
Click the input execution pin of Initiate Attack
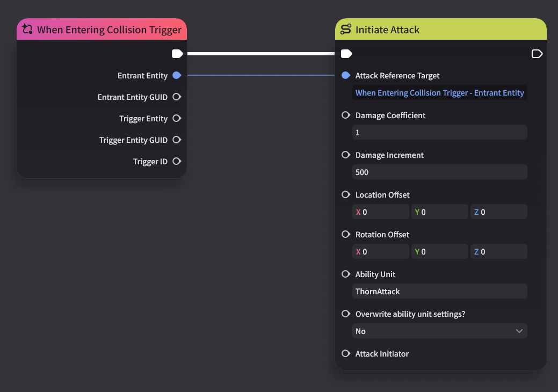[x=346, y=54]
